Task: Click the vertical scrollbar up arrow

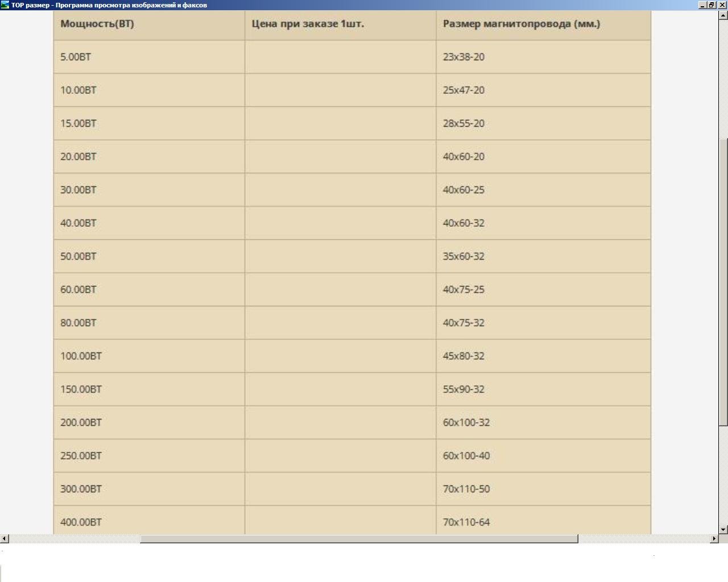Action: [723, 15]
